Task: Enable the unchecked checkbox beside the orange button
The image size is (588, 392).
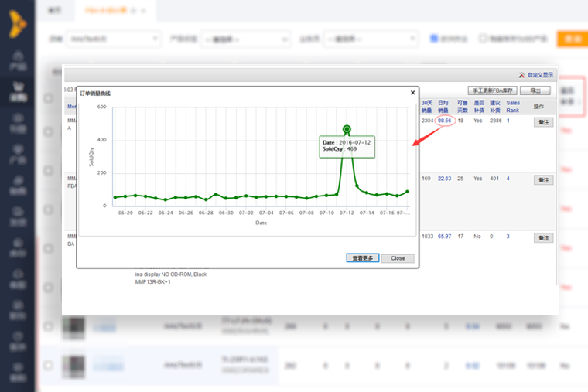Action: pyautogui.click(x=483, y=38)
